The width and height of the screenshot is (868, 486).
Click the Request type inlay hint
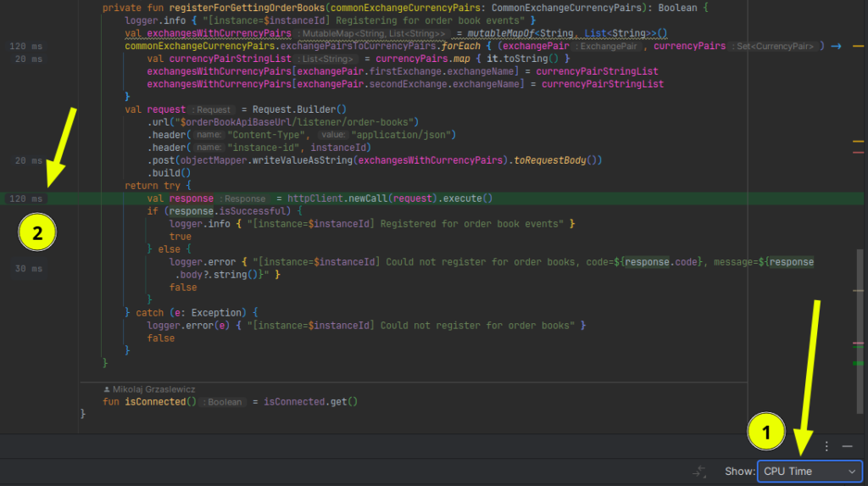tap(211, 110)
